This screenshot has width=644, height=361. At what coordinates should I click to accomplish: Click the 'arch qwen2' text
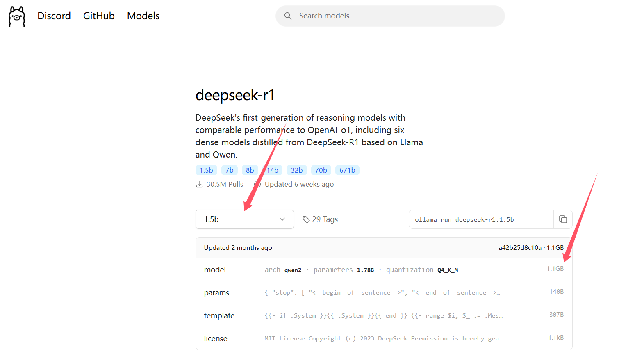283,270
